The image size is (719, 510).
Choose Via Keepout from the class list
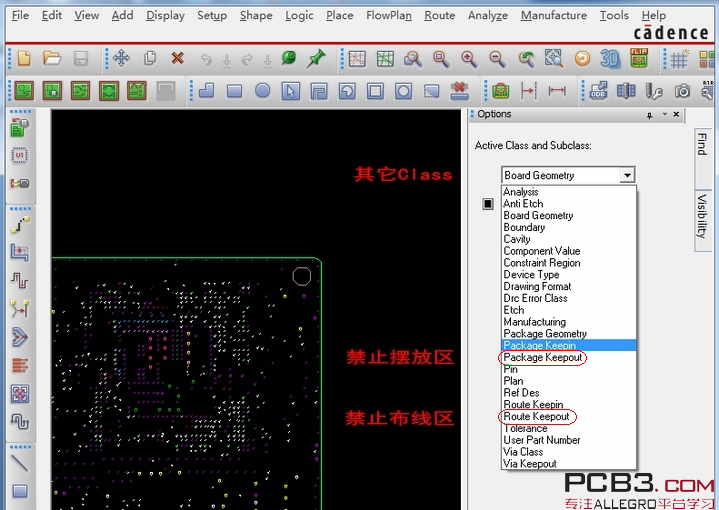569,464
